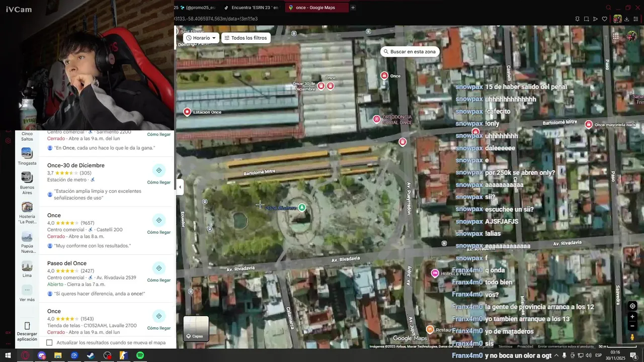Open Opera GX from the taskbar
Image resolution: width=644 pixels, height=362 pixels.
point(25,355)
